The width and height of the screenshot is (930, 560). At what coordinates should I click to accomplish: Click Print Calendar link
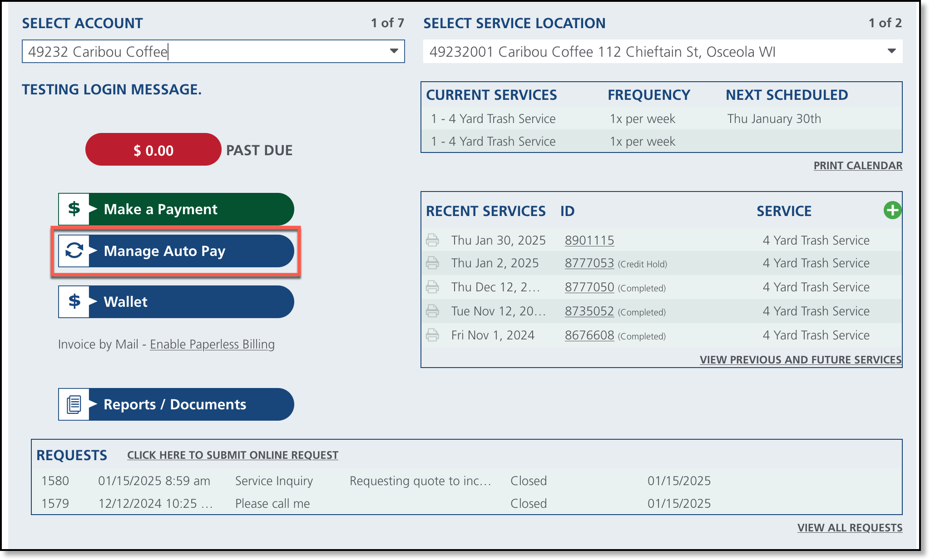857,166
